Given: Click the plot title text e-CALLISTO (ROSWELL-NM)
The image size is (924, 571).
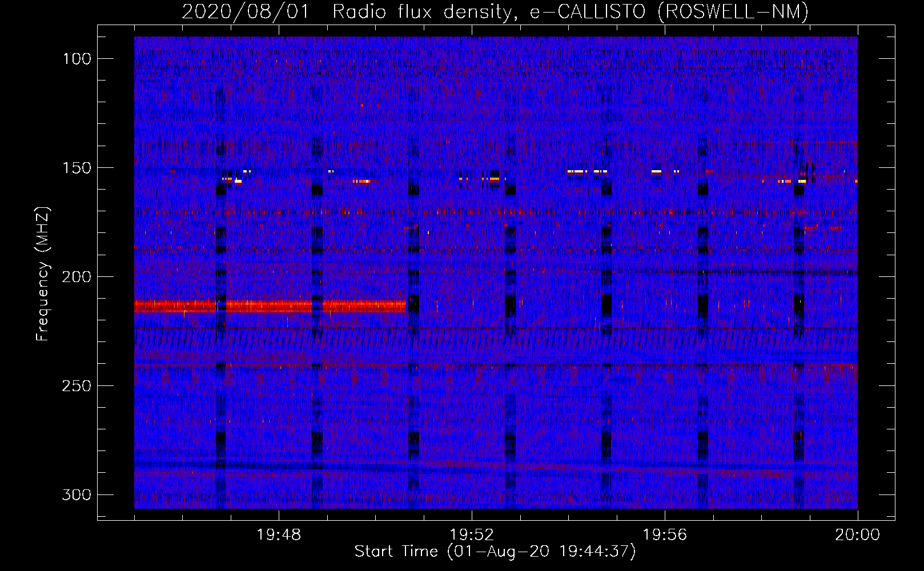Looking at the screenshot, I should coord(669,11).
